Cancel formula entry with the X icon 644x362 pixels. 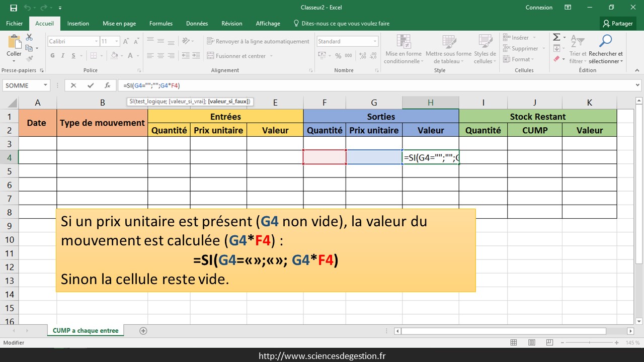pyautogui.click(x=73, y=85)
